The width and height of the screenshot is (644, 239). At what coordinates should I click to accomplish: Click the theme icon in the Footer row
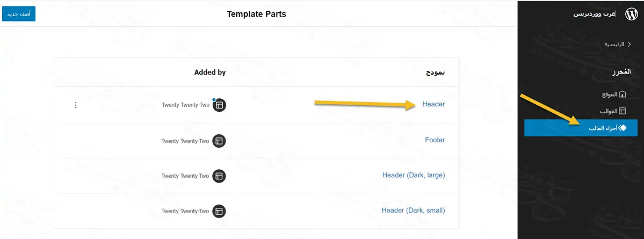coord(219,141)
